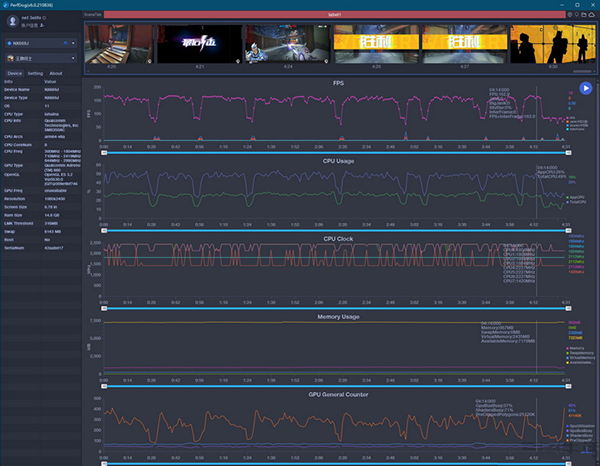This screenshot has width=600, height=466.
Task: Expand the NX669J device dropdown
Action: [x=72, y=44]
